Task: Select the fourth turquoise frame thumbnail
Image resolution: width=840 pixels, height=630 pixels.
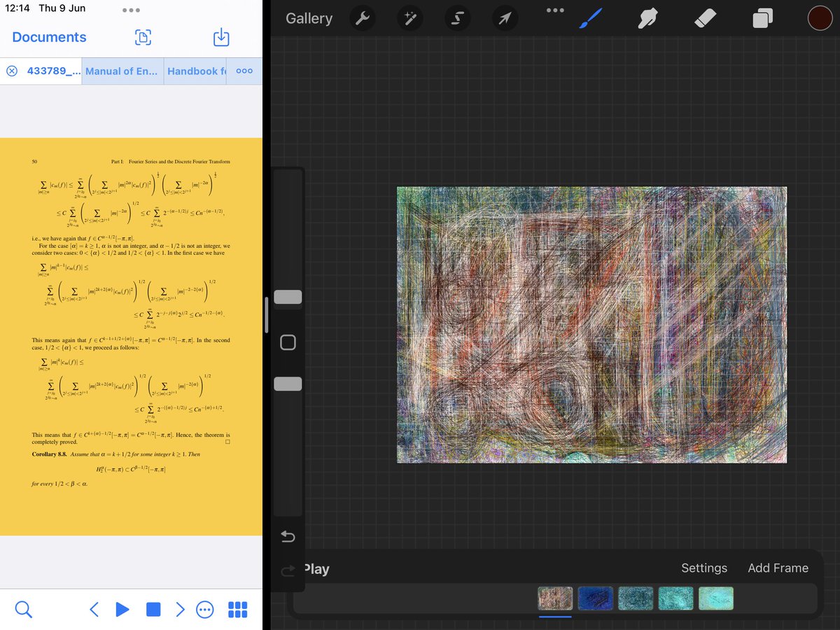Action: 675,598
